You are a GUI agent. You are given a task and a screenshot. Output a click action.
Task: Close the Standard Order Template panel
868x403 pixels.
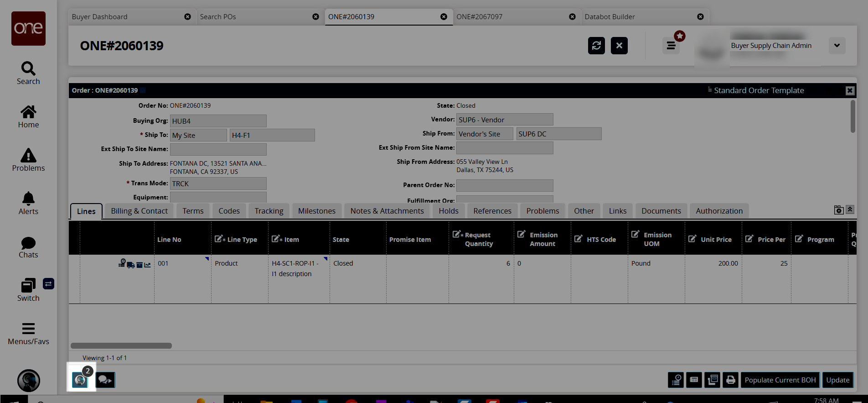[x=850, y=90]
